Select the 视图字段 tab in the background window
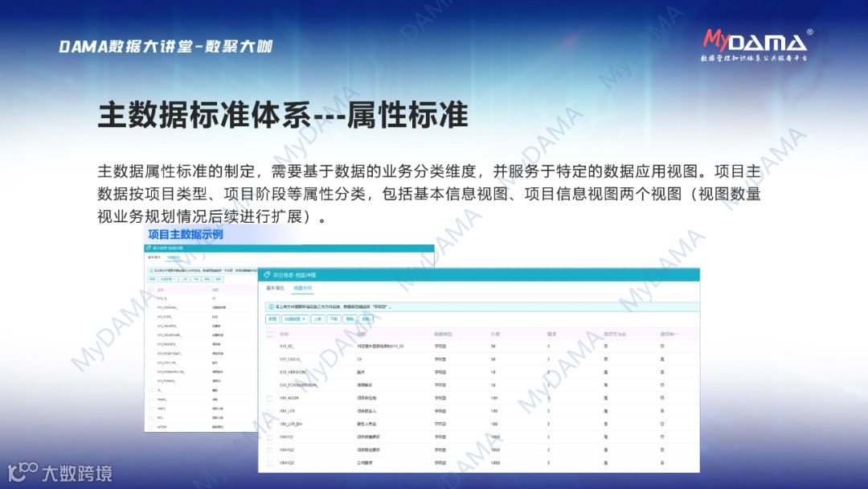 tap(172, 256)
